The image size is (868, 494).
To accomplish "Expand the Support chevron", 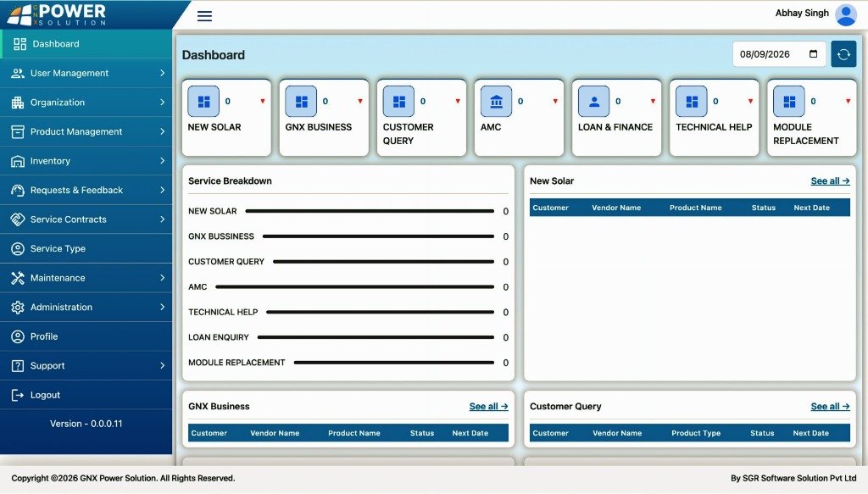I will (162, 366).
